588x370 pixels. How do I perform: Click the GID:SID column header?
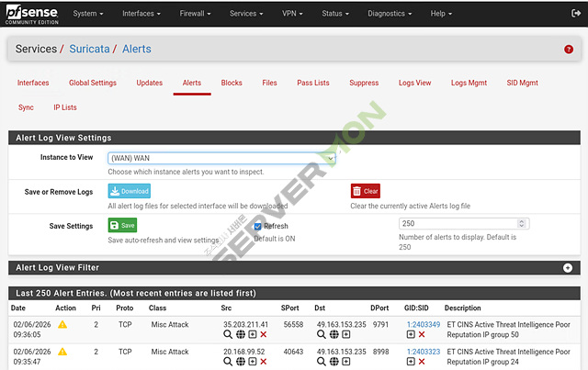point(416,308)
